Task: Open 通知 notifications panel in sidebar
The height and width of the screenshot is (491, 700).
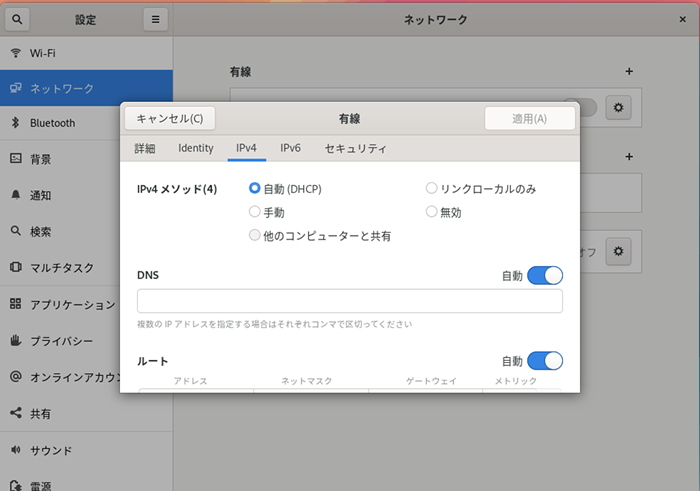Action: [x=41, y=195]
